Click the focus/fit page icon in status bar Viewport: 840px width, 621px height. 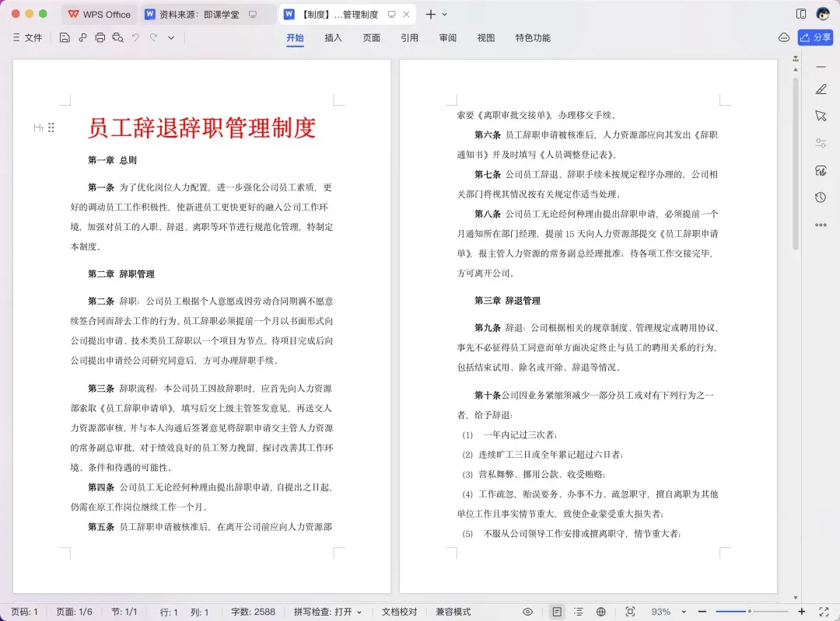point(631,612)
